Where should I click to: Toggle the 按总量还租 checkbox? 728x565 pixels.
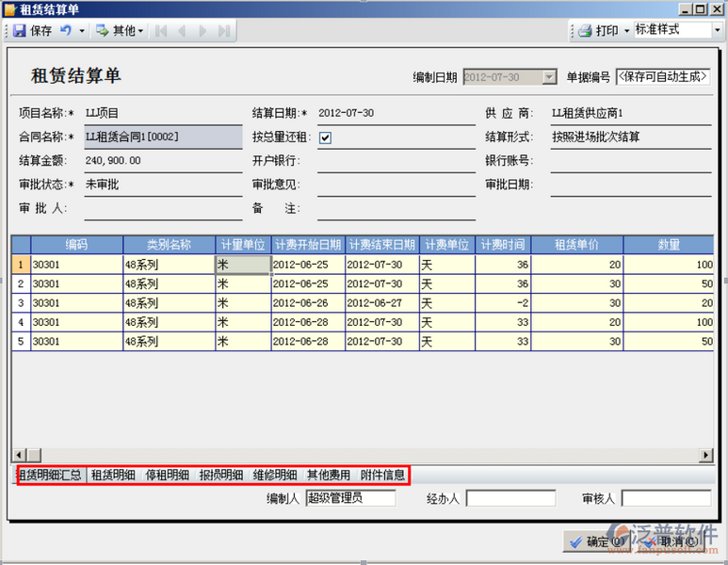click(x=325, y=137)
